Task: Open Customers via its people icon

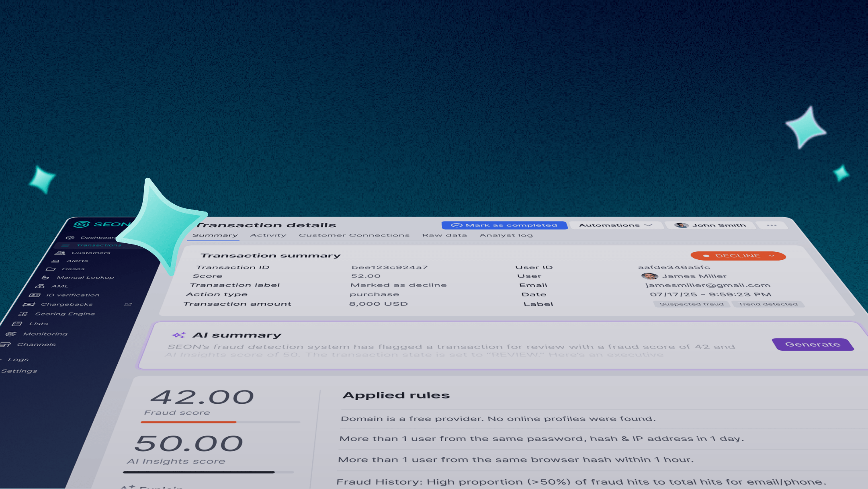Action: click(60, 253)
